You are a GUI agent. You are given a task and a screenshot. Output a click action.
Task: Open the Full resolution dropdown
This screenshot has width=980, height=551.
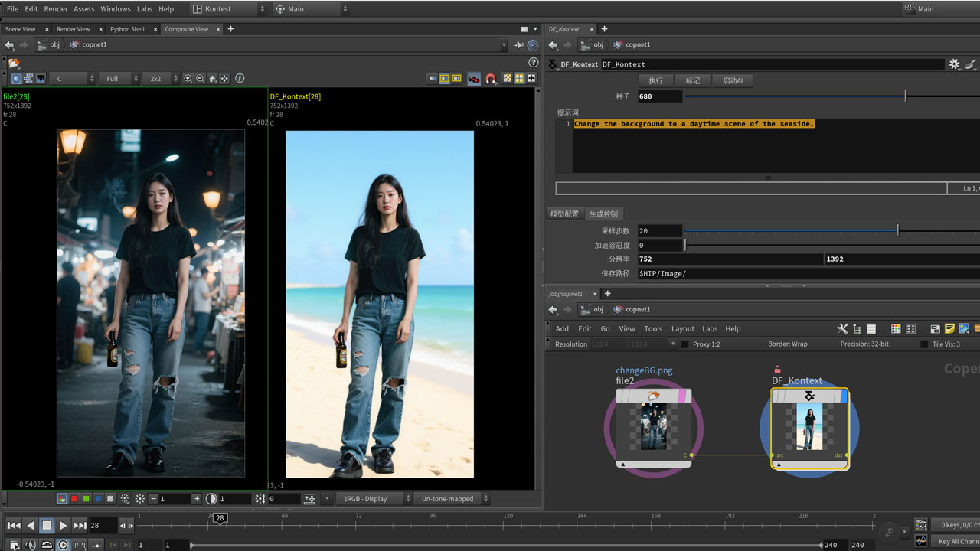[119, 78]
